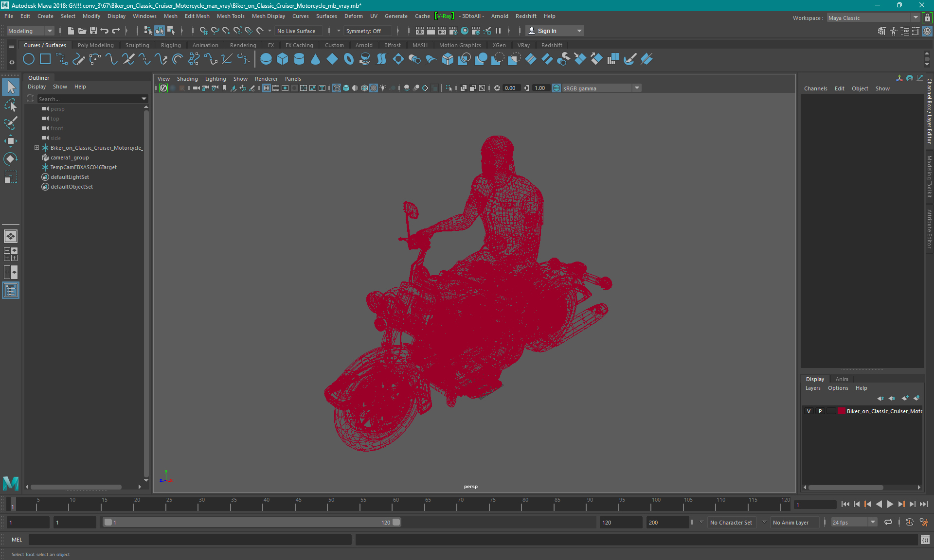
Task: Click the Redo arrow icon
Action: click(116, 31)
